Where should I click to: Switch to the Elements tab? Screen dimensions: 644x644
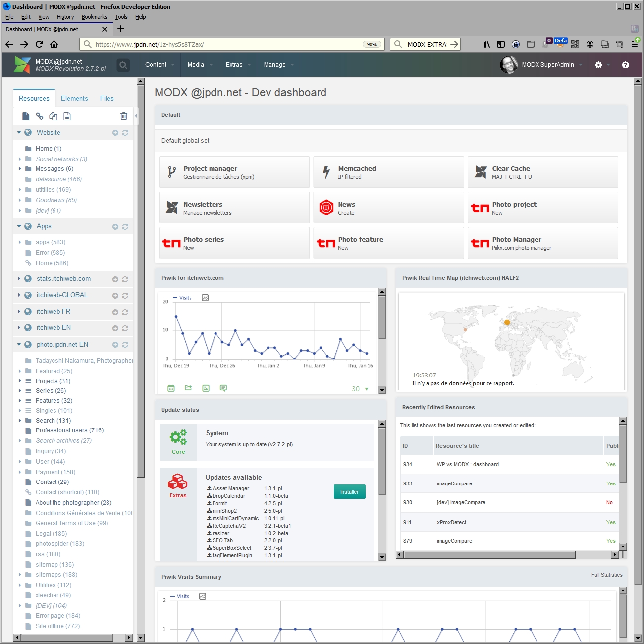tap(74, 99)
